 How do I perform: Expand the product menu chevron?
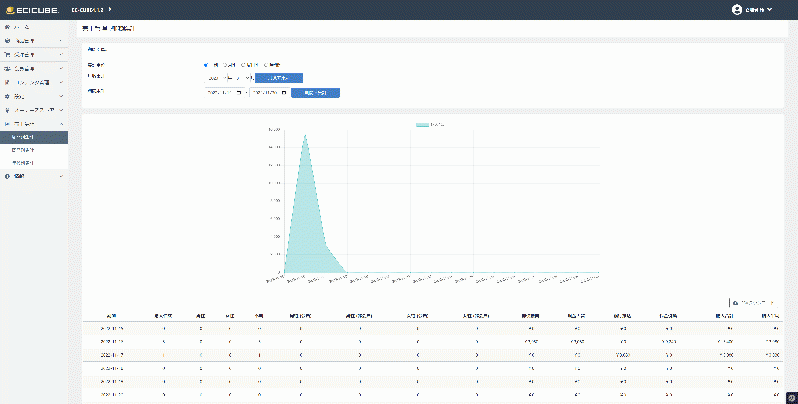coord(61,41)
